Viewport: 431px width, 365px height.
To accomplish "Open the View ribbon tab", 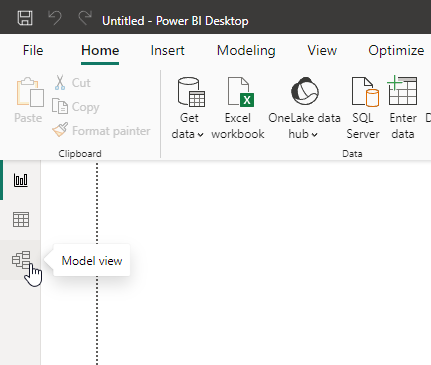I will coord(322,51).
